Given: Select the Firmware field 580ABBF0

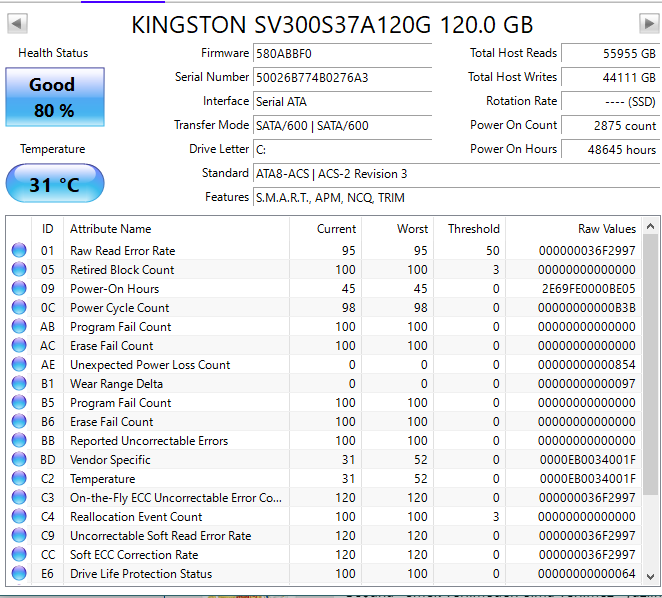Looking at the screenshot, I should pos(342,54).
